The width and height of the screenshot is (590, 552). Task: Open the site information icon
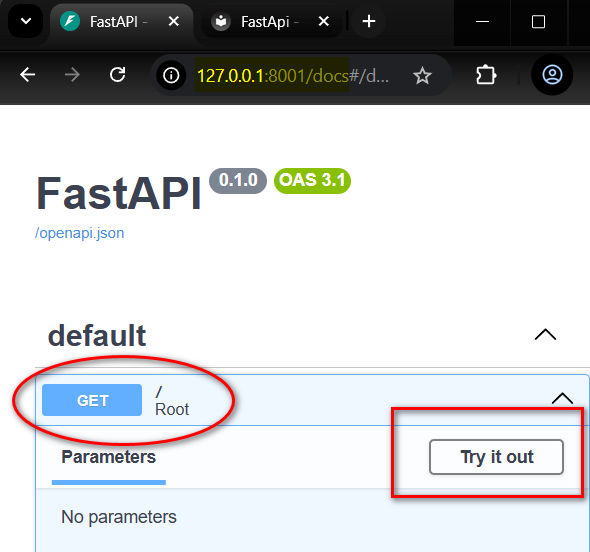(171, 75)
